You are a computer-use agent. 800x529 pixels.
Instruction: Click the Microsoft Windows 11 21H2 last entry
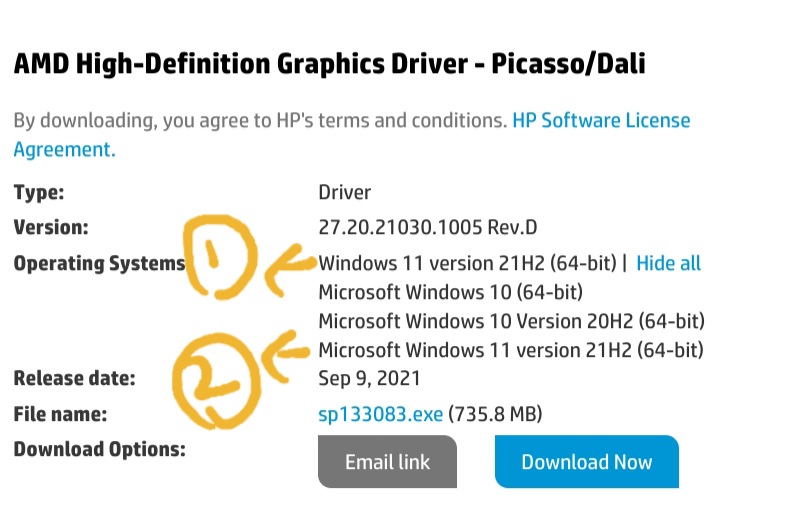coord(510,351)
